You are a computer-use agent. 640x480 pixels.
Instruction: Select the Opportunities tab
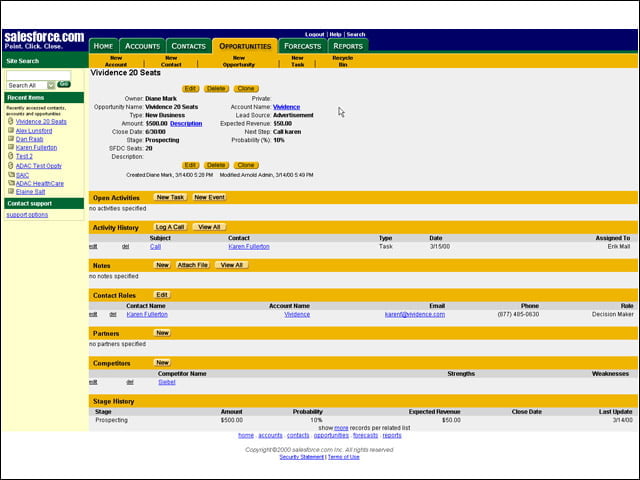pyautogui.click(x=245, y=46)
